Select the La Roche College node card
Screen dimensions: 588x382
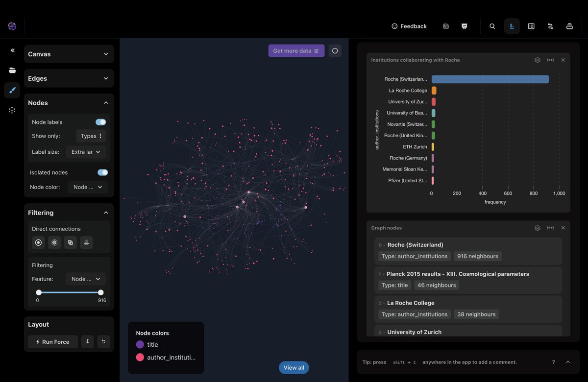468,309
